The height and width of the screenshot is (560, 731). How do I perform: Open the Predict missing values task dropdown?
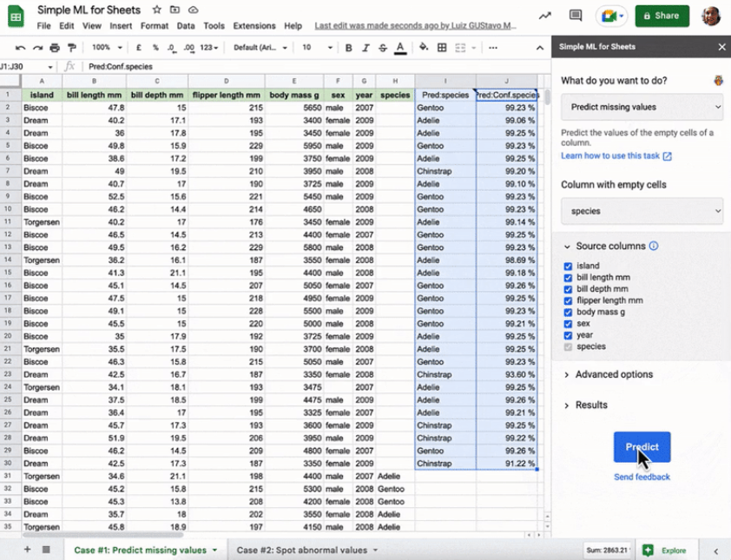[x=642, y=107]
